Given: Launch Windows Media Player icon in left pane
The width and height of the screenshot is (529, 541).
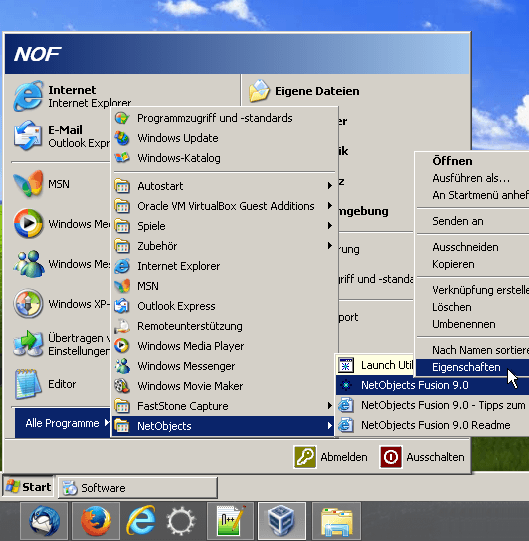Looking at the screenshot, I should [28, 224].
